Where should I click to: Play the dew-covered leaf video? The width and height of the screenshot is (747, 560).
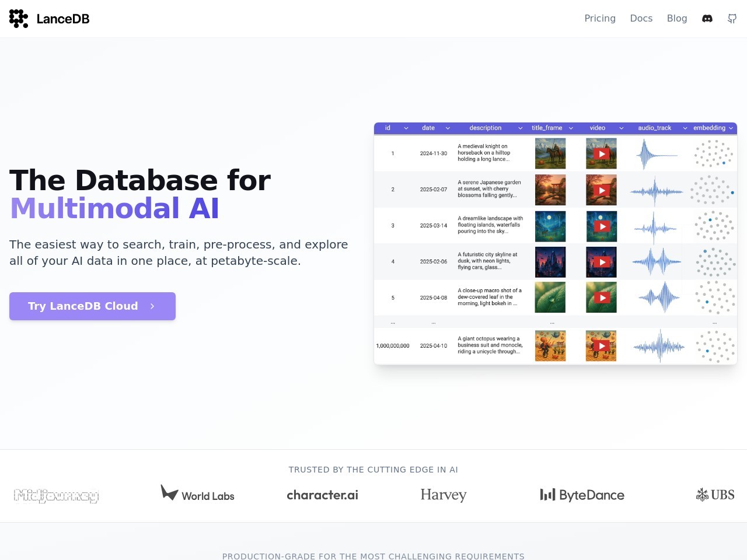(601, 297)
